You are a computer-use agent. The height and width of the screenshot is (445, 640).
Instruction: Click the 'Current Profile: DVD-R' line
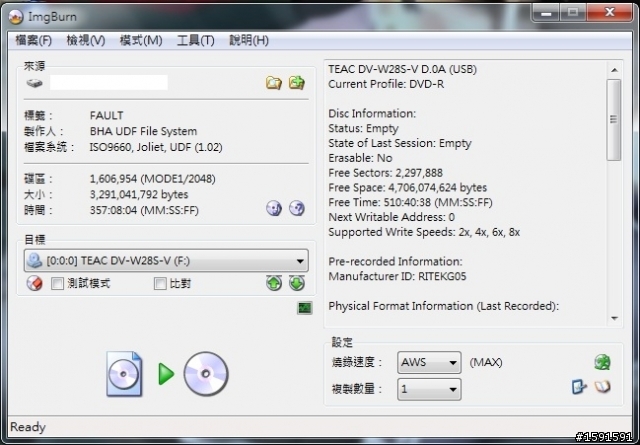coord(386,84)
